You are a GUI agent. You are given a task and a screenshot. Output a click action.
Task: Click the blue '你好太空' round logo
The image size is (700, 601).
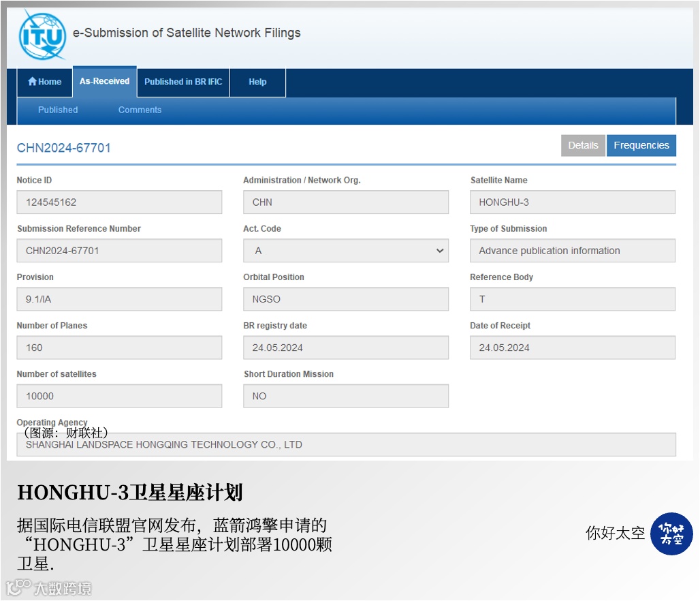671,534
